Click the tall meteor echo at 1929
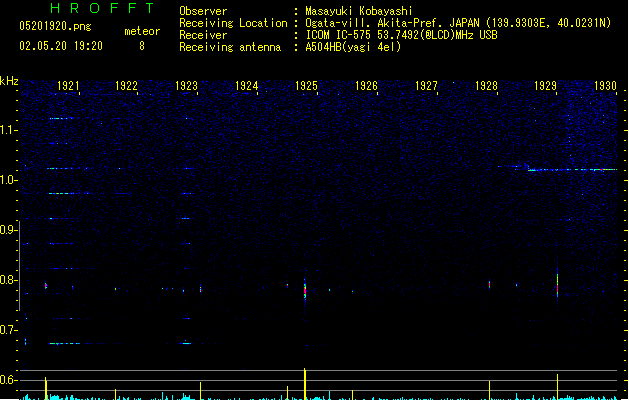629x400 pixels. point(557,284)
